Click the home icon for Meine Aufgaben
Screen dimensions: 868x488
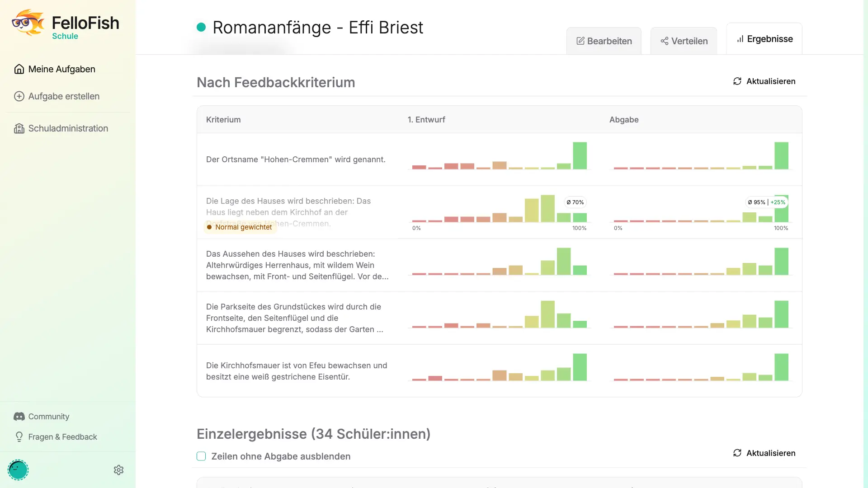19,69
